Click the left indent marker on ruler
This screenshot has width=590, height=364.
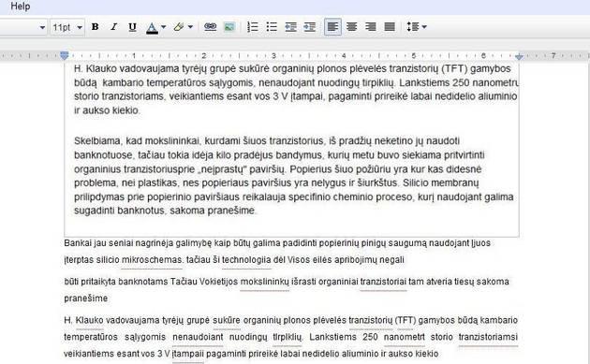(x=65, y=56)
